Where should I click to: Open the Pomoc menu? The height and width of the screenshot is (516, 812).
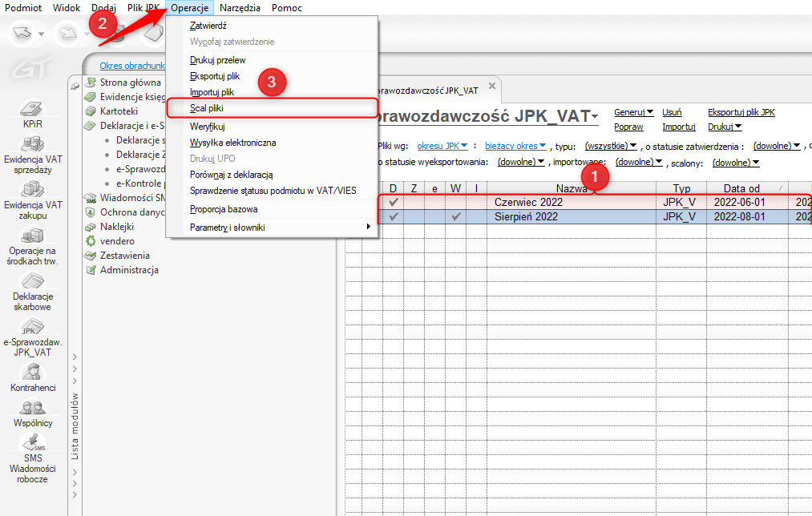pos(286,8)
